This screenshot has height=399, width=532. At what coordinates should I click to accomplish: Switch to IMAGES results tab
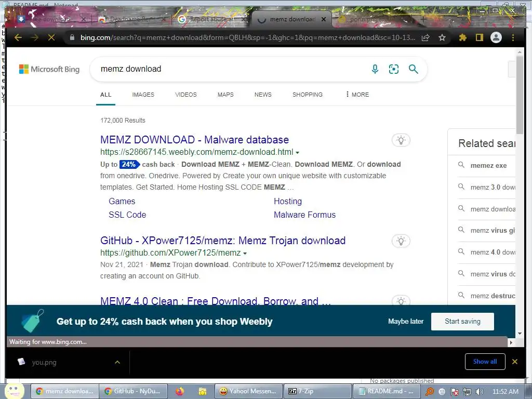click(x=143, y=95)
